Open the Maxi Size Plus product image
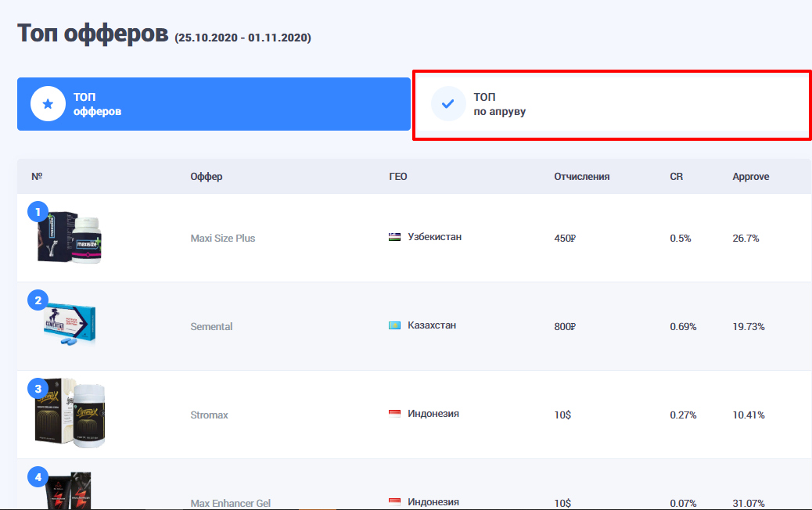The height and width of the screenshot is (510, 812). [70, 238]
